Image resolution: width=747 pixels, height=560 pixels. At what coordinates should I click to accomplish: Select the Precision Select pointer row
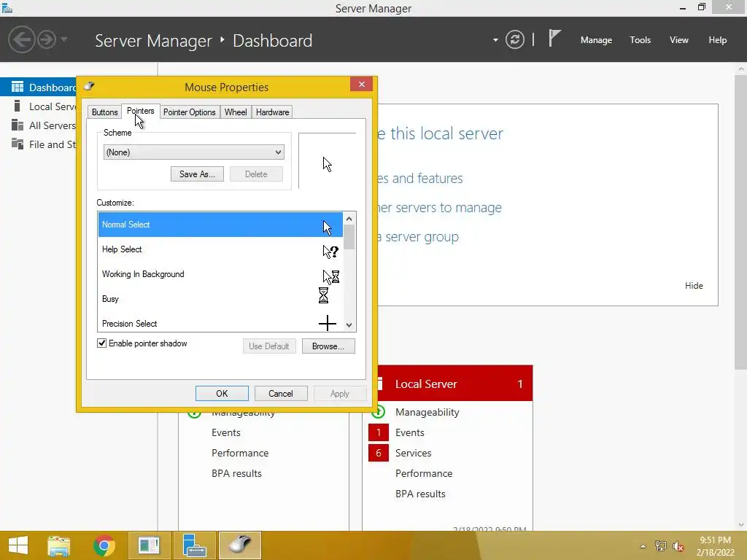(x=220, y=323)
